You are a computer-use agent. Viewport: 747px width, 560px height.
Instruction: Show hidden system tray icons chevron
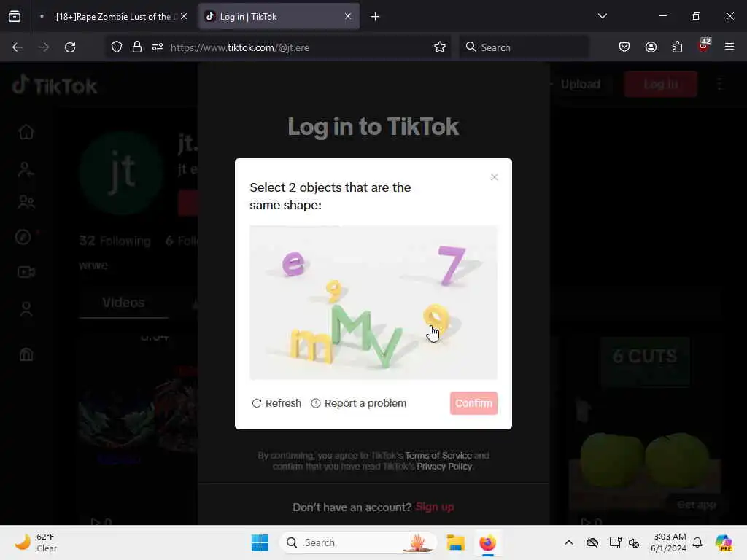pyautogui.click(x=569, y=542)
